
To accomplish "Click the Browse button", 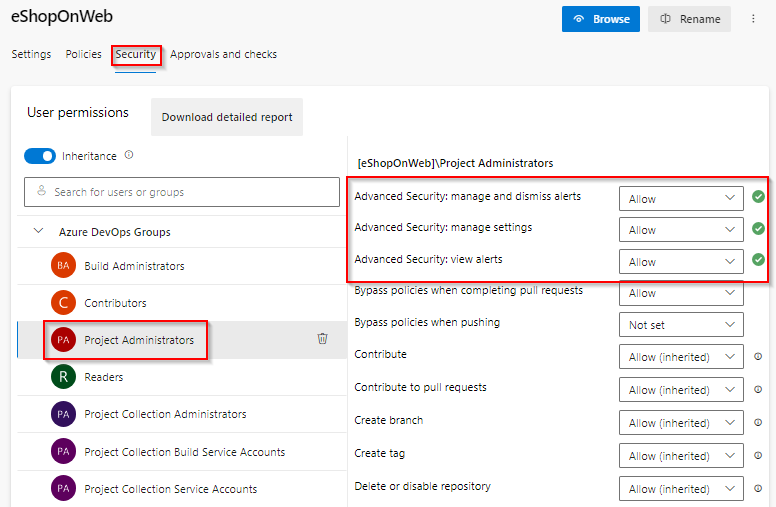I will click(x=601, y=19).
